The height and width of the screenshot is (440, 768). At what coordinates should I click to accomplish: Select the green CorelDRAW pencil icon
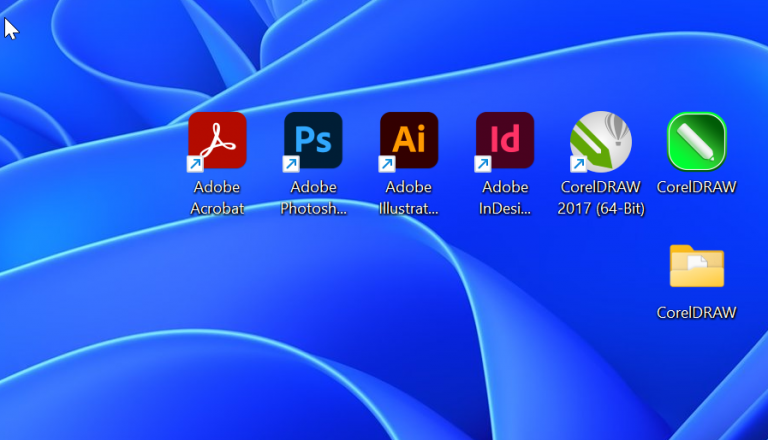[696, 141]
